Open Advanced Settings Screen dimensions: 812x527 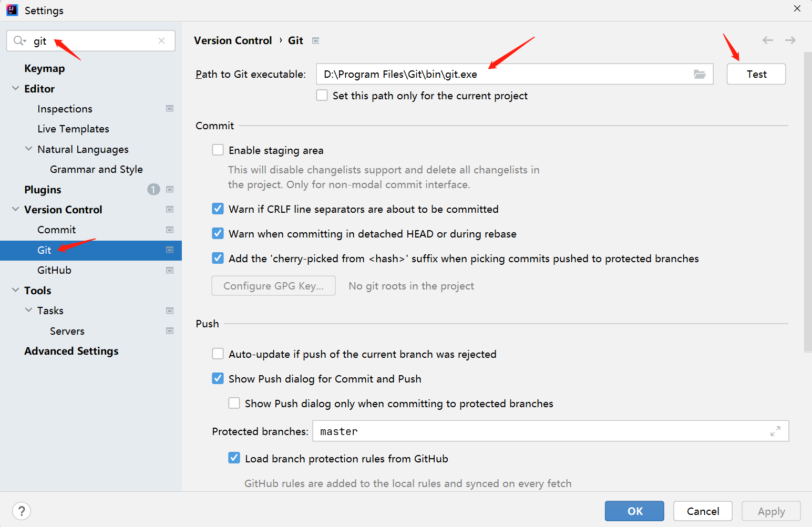(71, 351)
